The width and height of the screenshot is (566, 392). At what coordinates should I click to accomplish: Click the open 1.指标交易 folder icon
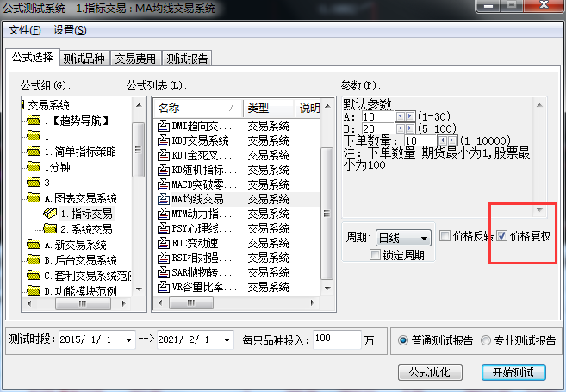pos(50,214)
